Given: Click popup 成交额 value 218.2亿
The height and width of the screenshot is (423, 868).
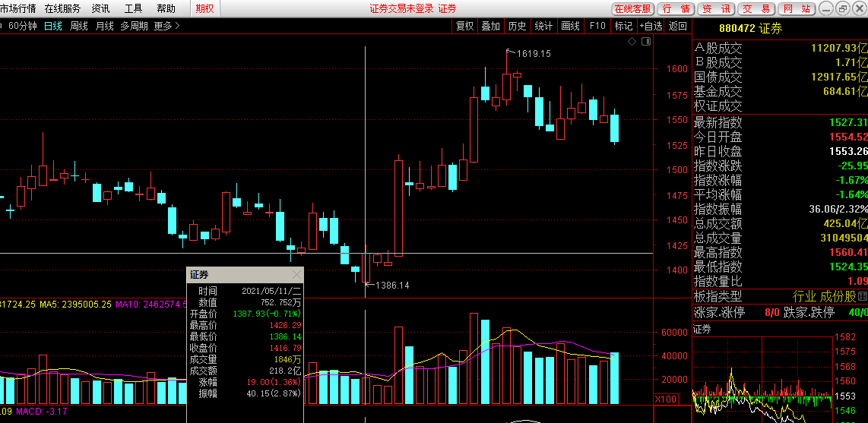Looking at the screenshot, I should tap(285, 371).
